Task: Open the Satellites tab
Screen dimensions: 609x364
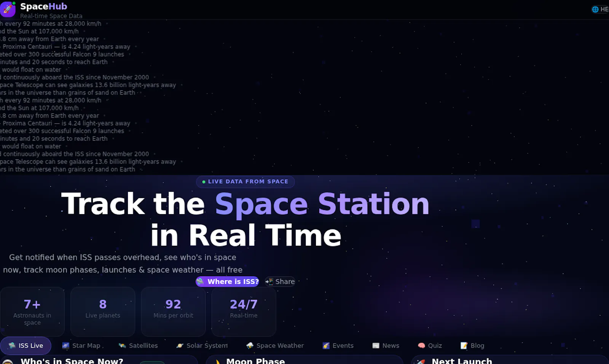Action: [x=138, y=345]
